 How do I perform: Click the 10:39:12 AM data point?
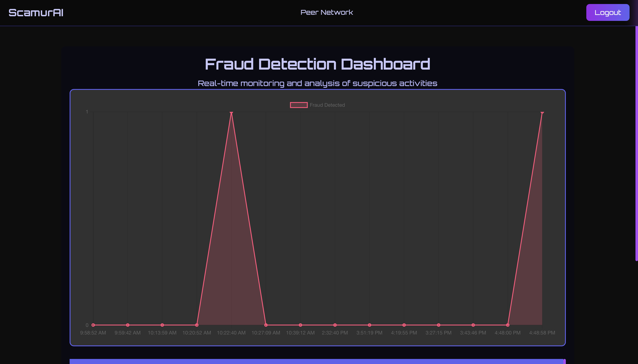tap(300, 325)
